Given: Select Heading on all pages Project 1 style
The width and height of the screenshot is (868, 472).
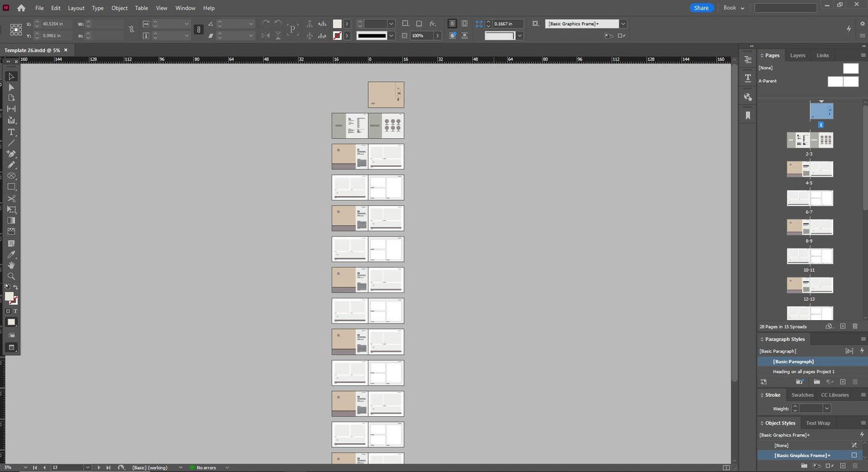Looking at the screenshot, I should pos(803,372).
